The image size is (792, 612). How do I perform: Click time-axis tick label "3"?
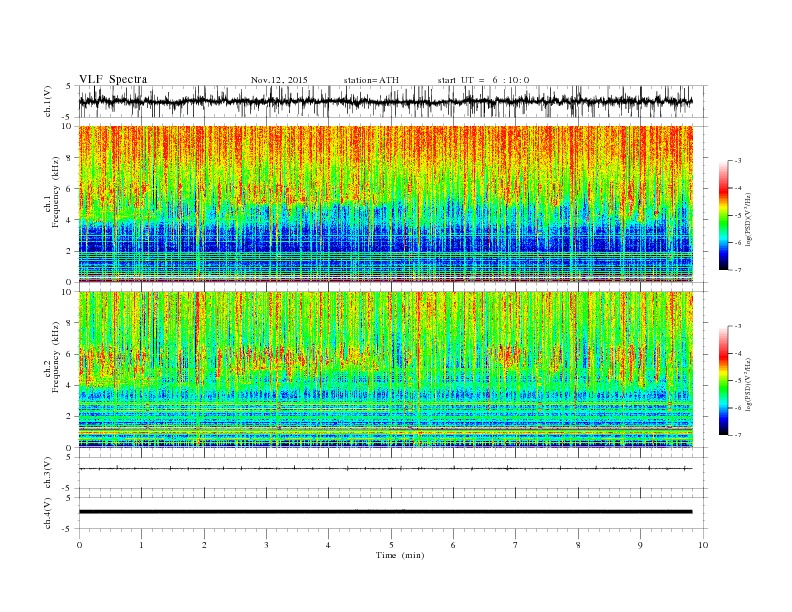click(266, 545)
